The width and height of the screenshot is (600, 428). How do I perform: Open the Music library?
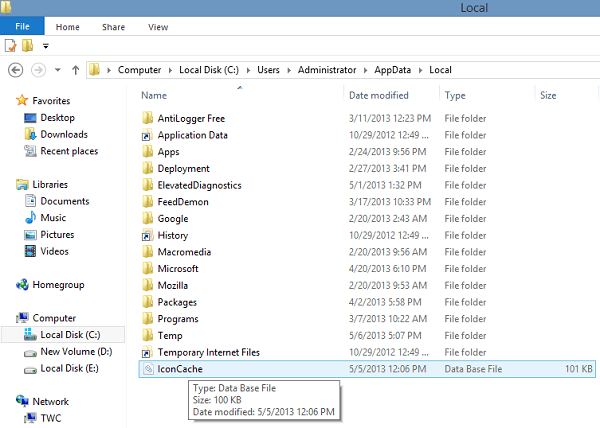[x=53, y=218]
